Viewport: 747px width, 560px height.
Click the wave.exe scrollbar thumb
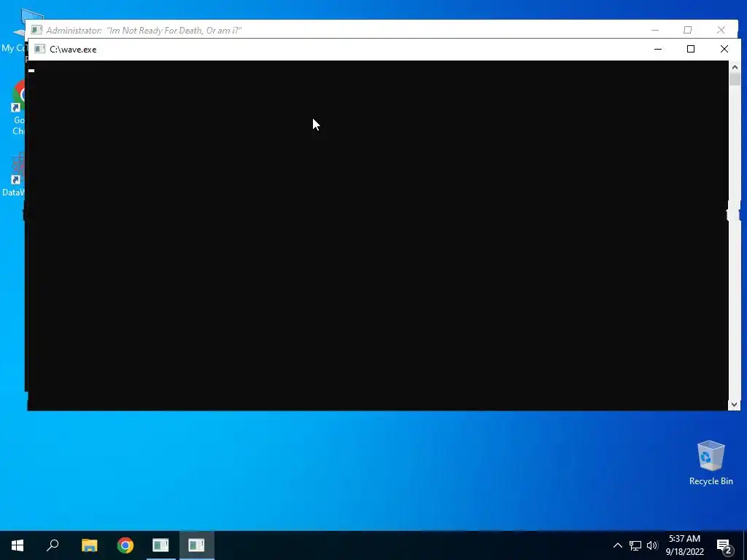pyautogui.click(x=734, y=79)
